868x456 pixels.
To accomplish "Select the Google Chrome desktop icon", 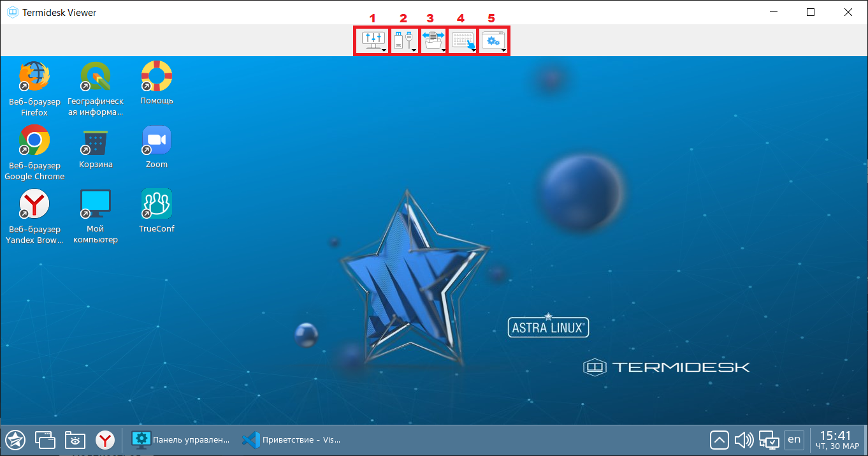I will pos(34,140).
